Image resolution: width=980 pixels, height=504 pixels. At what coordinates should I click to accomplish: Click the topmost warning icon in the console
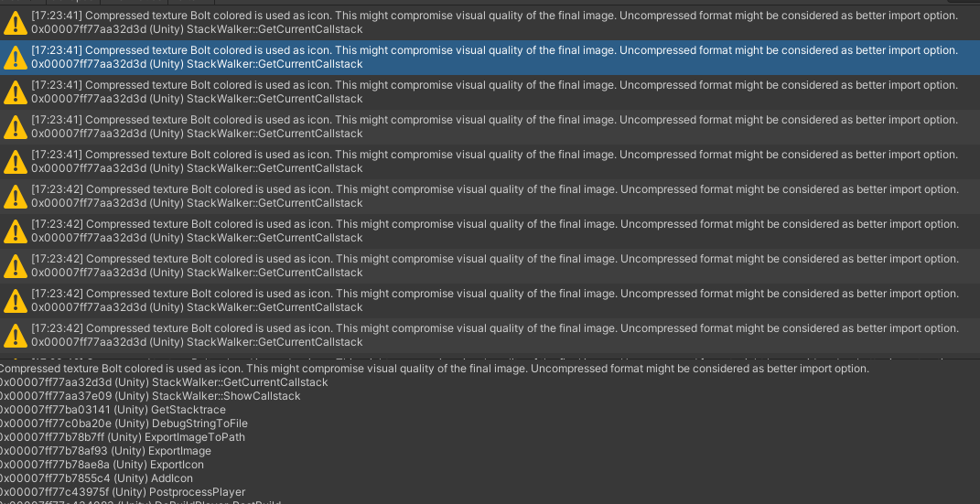pos(16,23)
